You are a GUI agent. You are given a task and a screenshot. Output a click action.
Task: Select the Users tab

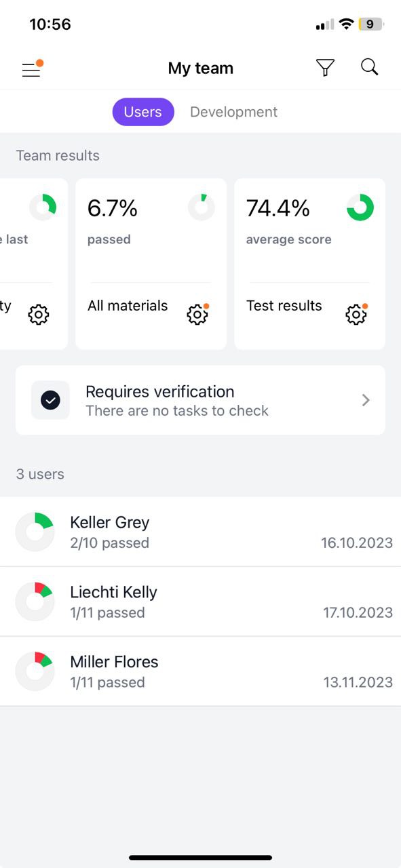143,112
